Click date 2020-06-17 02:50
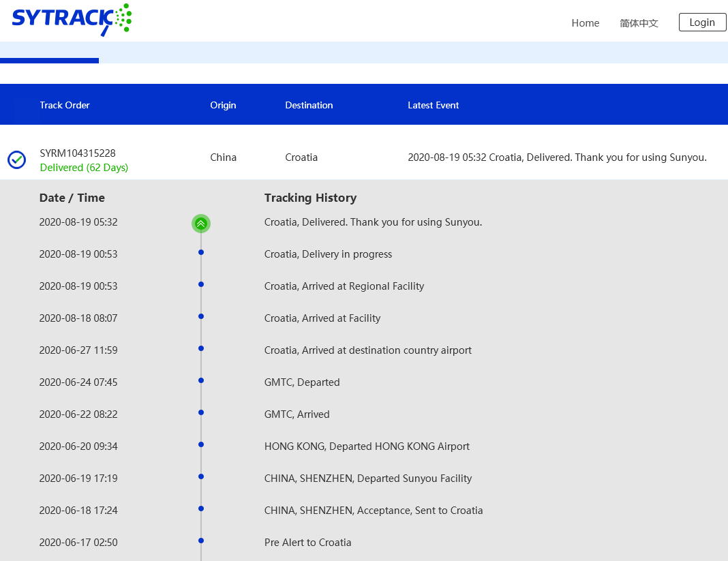The width and height of the screenshot is (728, 561). 78,543
